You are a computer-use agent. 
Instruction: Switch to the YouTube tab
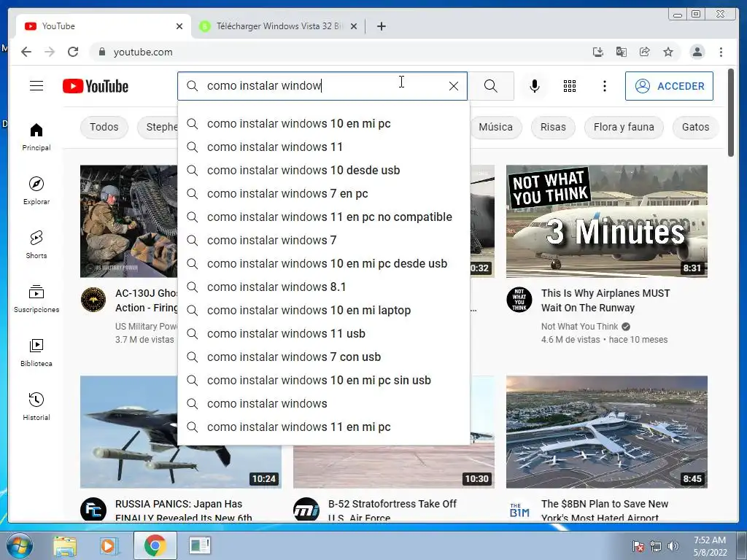tap(104, 26)
